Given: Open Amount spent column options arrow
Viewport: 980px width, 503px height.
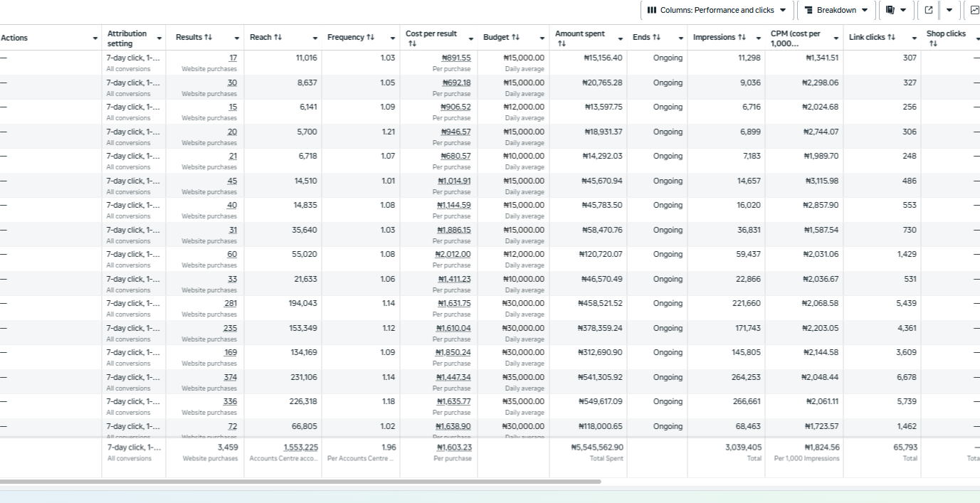Looking at the screenshot, I should click(620, 38).
